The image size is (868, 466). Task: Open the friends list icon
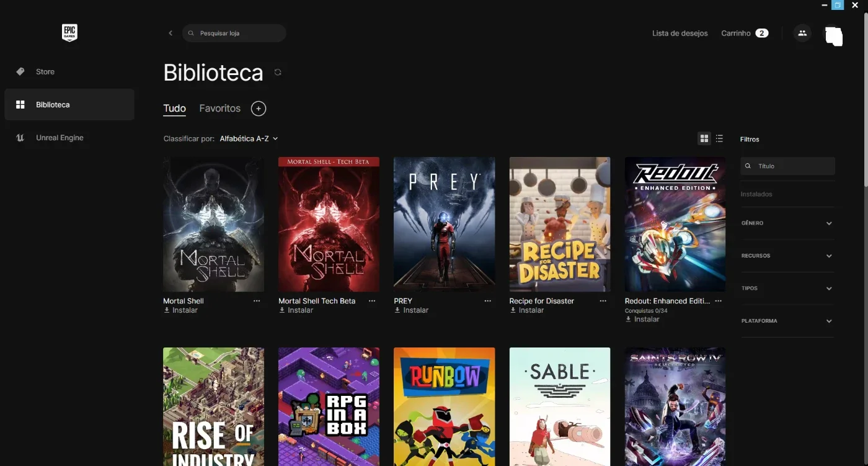[802, 33]
